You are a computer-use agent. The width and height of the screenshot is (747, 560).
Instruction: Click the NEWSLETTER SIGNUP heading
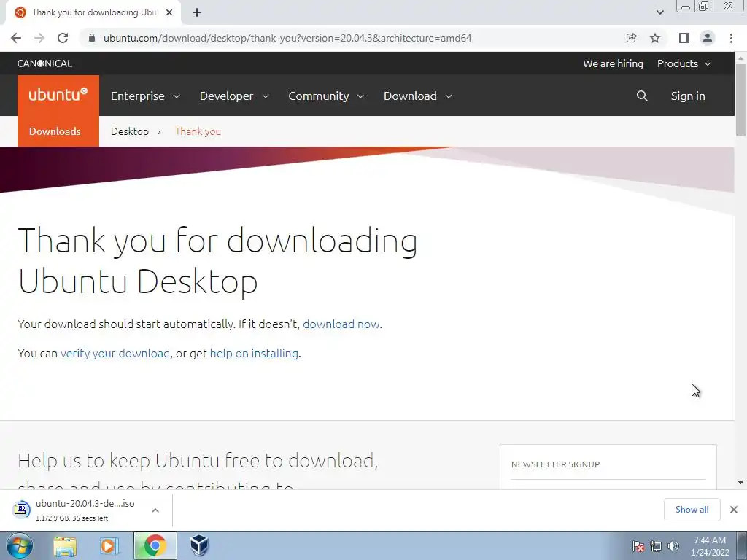coord(555,464)
